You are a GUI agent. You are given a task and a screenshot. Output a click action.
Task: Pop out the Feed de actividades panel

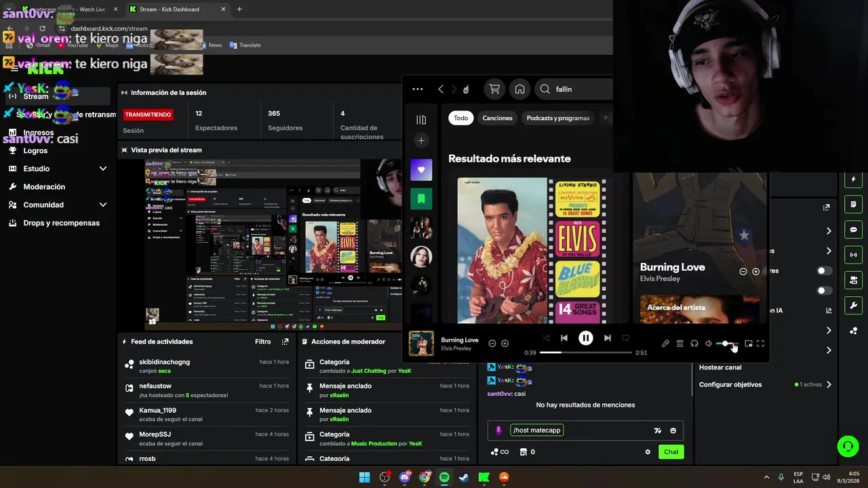pos(285,342)
